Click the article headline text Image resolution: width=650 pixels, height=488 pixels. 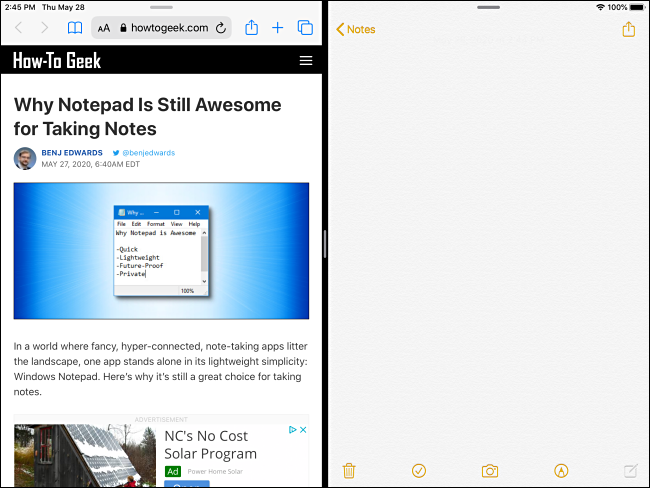coord(147,117)
